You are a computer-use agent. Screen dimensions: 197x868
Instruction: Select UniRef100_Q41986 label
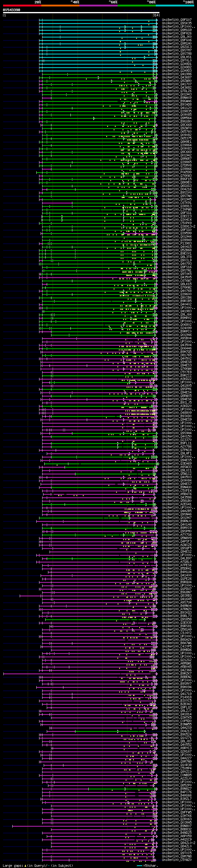(x=177, y=74)
